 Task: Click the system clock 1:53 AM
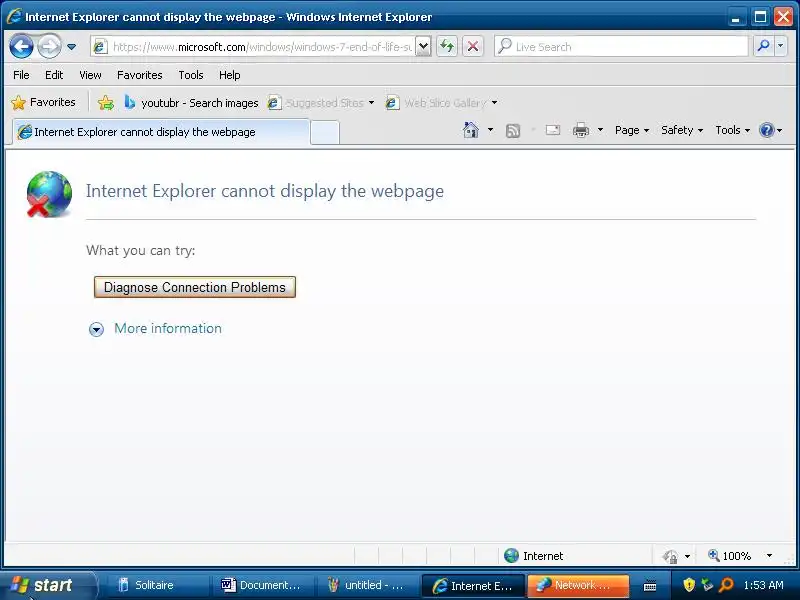click(764, 585)
